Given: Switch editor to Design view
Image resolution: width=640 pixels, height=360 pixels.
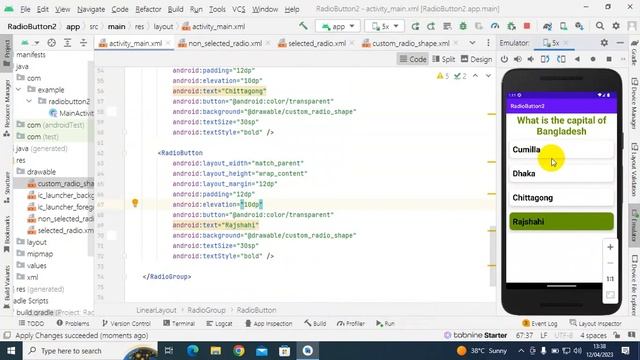Looking at the screenshot, I should [x=476, y=59].
